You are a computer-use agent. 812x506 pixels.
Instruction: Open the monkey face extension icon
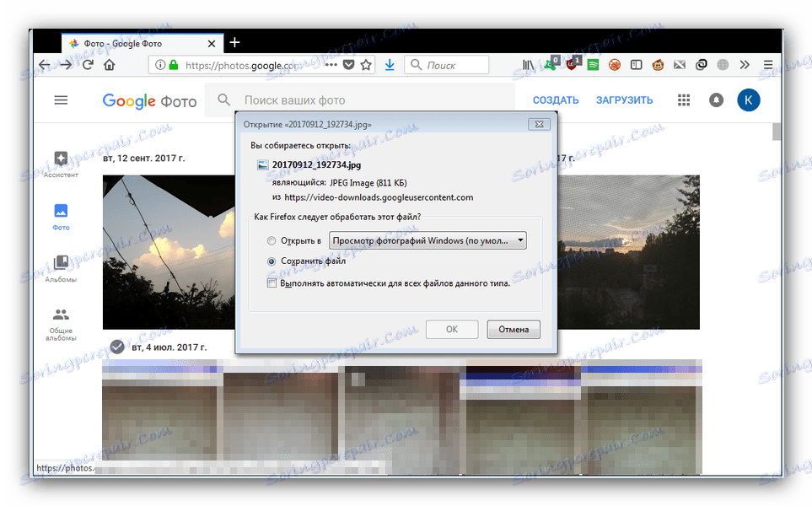tap(658, 65)
